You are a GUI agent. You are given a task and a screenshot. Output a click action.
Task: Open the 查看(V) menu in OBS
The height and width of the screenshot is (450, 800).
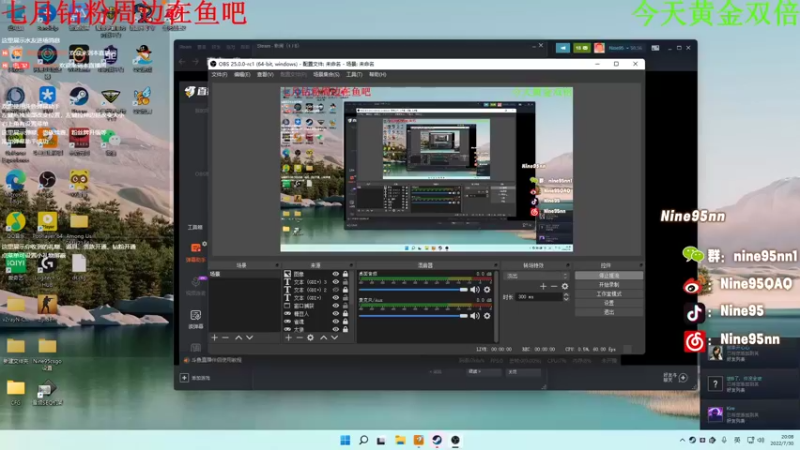[265, 74]
